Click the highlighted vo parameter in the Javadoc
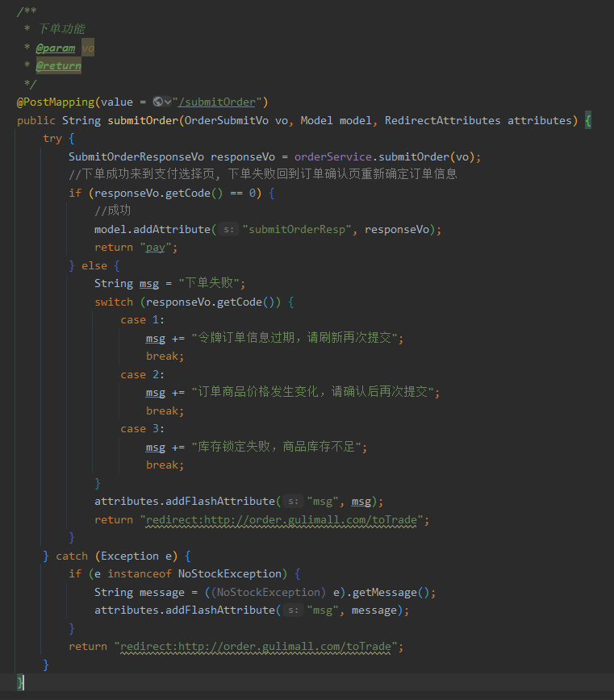This screenshot has height=700, width=614. point(88,48)
